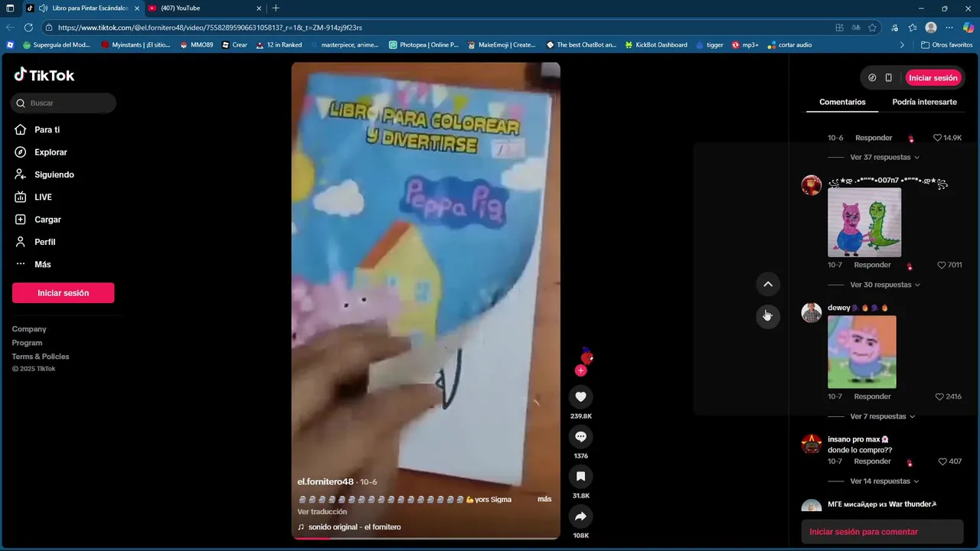Open dewey's Peppa Pig meme comment image

pos(861,352)
